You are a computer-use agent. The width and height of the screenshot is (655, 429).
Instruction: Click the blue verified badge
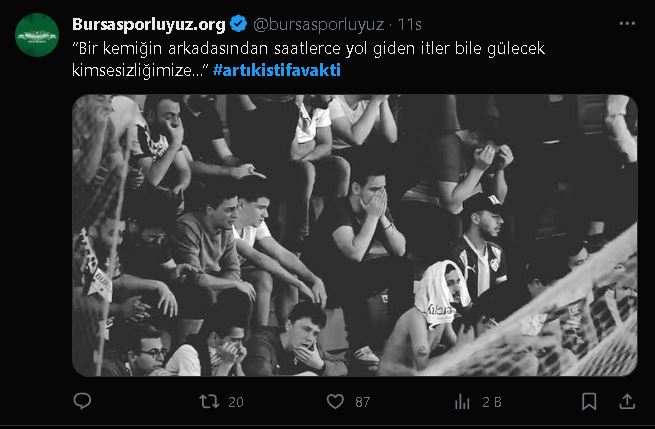coord(239,24)
